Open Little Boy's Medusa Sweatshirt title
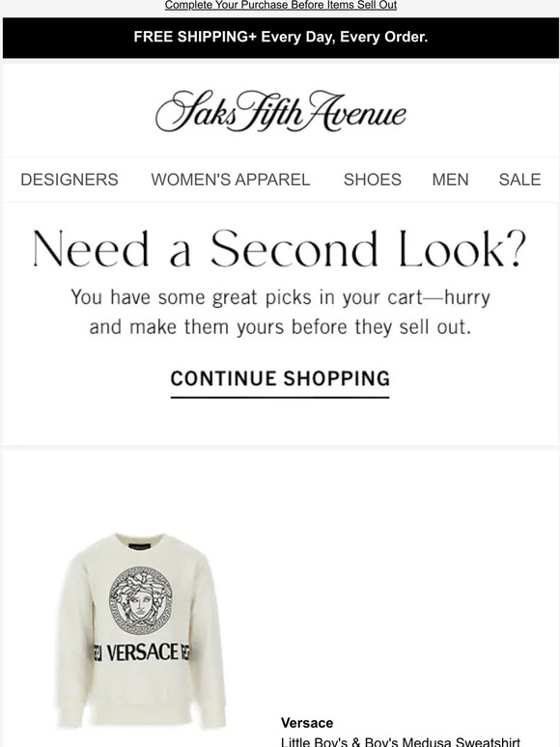The height and width of the screenshot is (747, 560). [x=401, y=741]
